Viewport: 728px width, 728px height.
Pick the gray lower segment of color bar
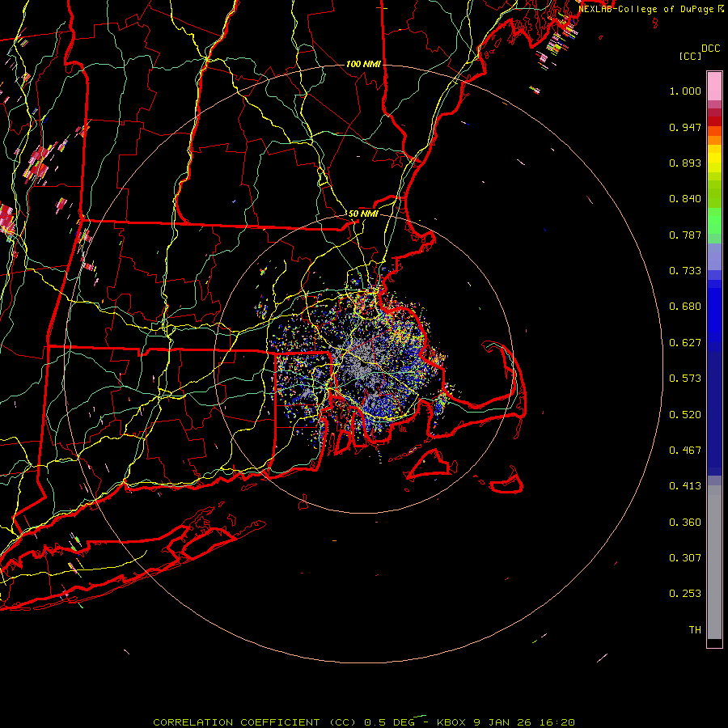click(x=714, y=562)
